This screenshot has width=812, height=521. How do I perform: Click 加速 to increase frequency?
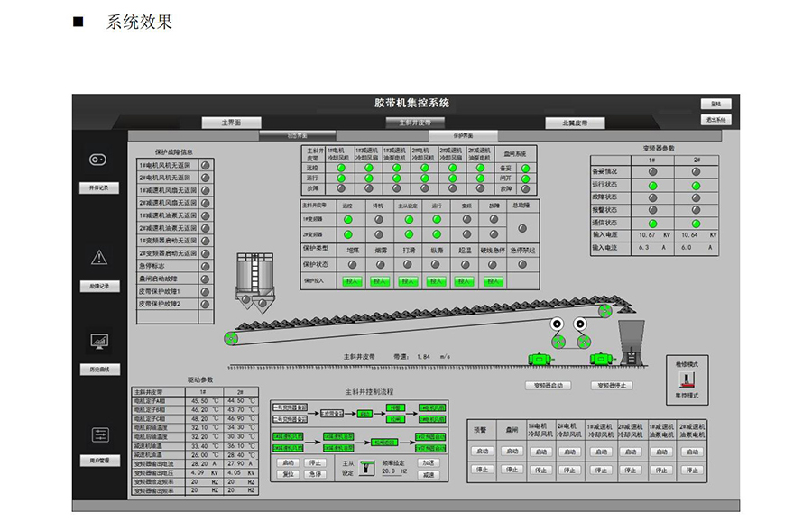429,462
